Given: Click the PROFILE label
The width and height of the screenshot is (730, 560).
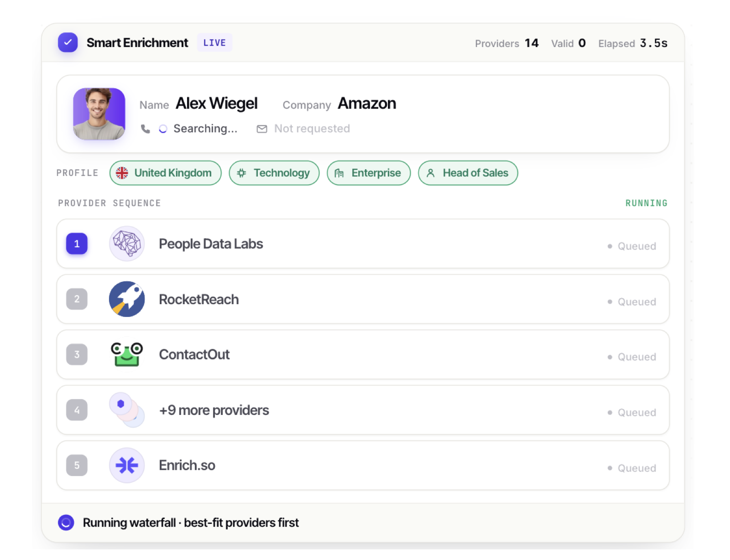Looking at the screenshot, I should point(78,173).
